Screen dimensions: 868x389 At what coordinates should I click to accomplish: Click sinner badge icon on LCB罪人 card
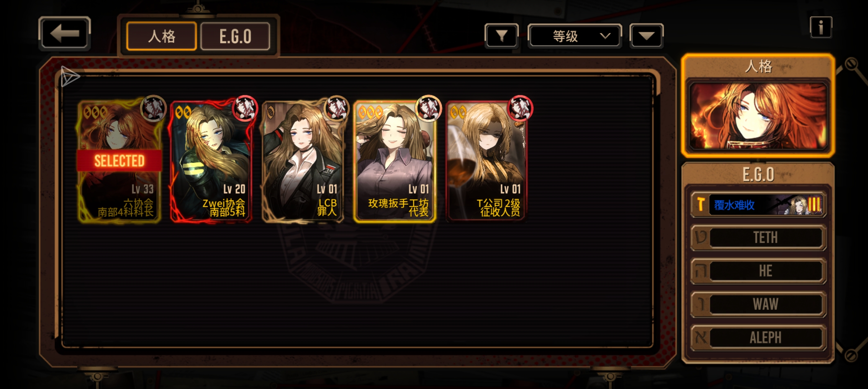(x=337, y=108)
